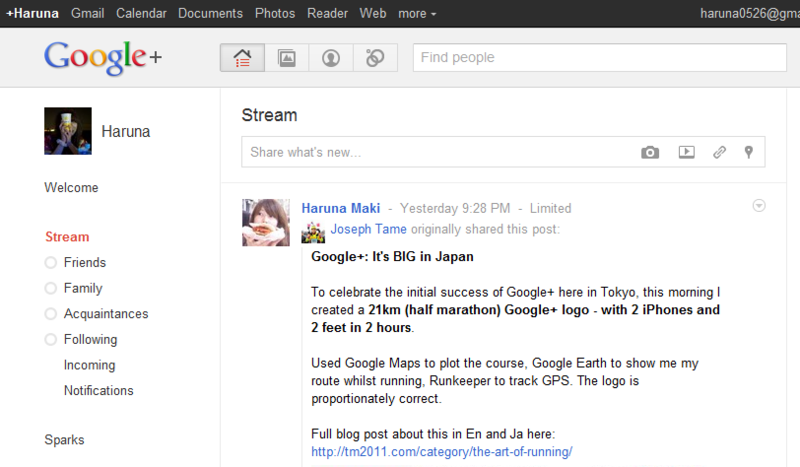Open the tm2011.com blog link
800x467 pixels.
point(442,452)
